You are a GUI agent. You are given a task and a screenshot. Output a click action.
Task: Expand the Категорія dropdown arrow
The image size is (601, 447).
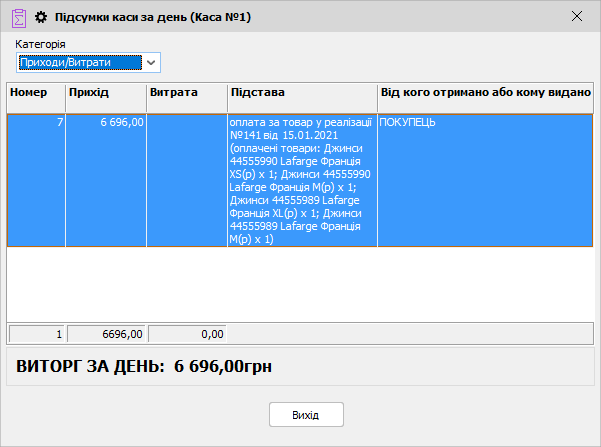[151, 63]
